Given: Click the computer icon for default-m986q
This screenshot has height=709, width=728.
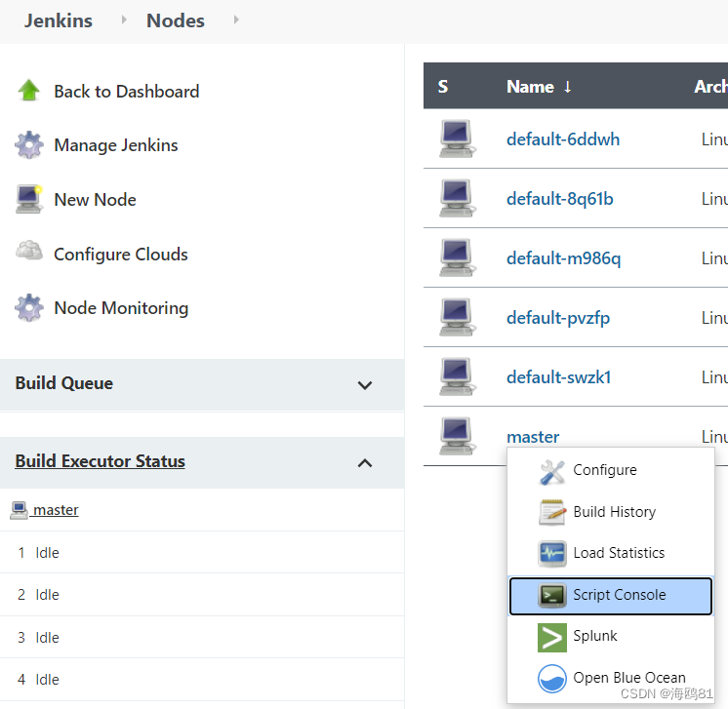Looking at the screenshot, I should click(x=458, y=257).
